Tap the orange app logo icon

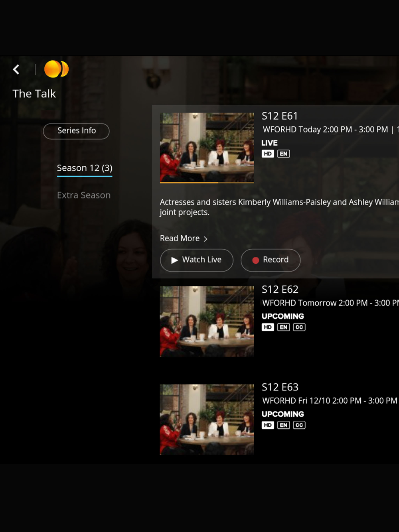[56, 69]
